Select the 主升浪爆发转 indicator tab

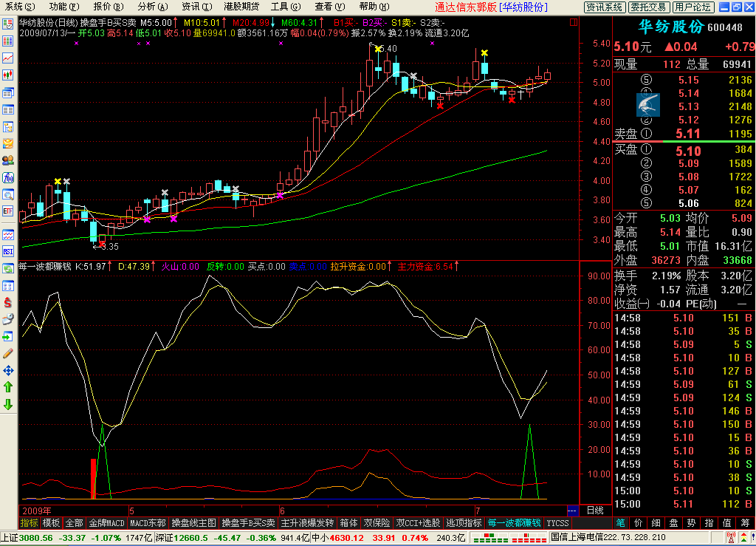click(x=307, y=523)
